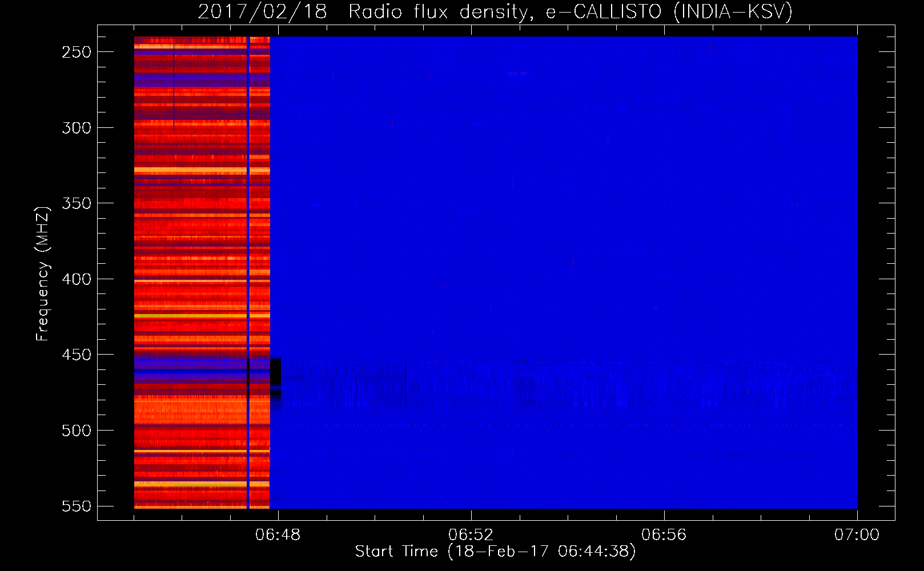Click the "Frequency (MHZ)" axis label
924x571 pixels.
coord(43,274)
